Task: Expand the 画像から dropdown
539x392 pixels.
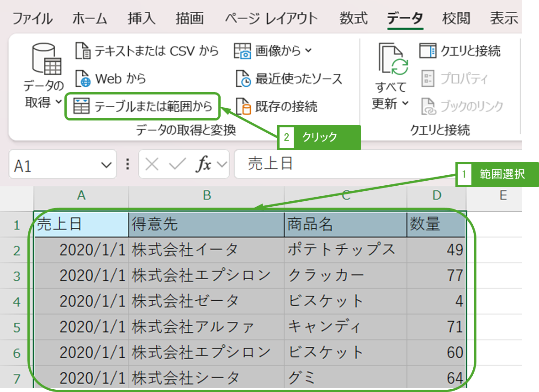Action: [308, 51]
